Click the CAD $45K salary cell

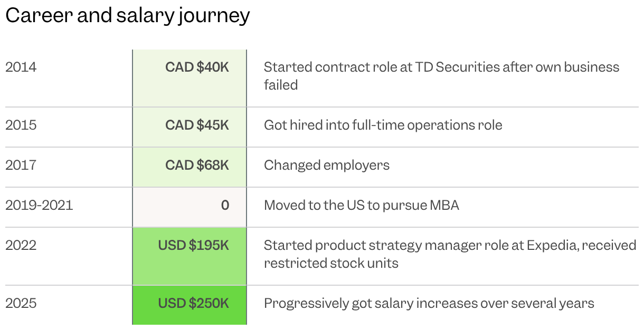(x=190, y=127)
